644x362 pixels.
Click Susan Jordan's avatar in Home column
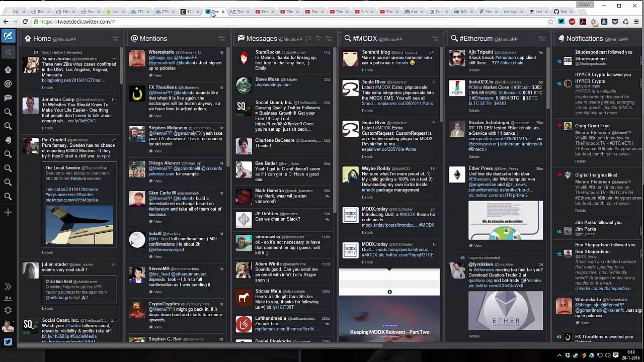31,65
